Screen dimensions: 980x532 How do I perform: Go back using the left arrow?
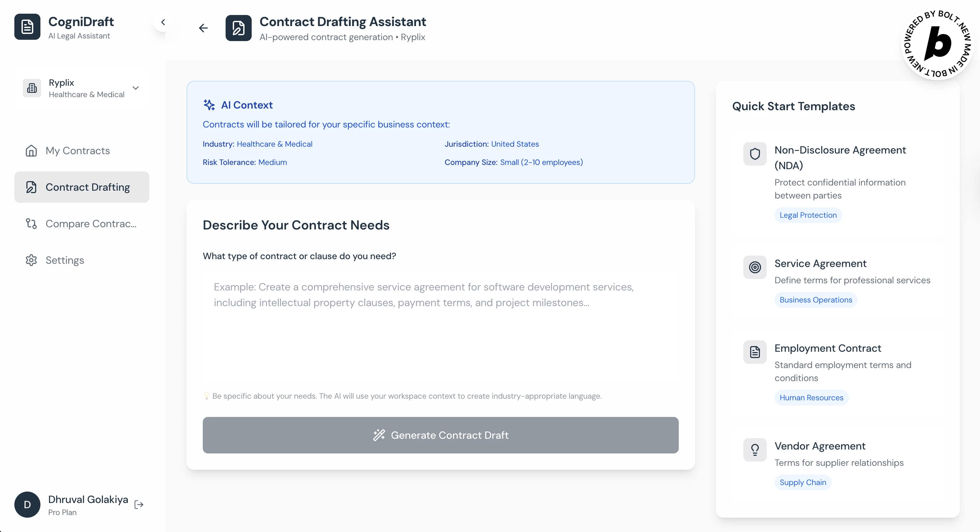tap(203, 28)
